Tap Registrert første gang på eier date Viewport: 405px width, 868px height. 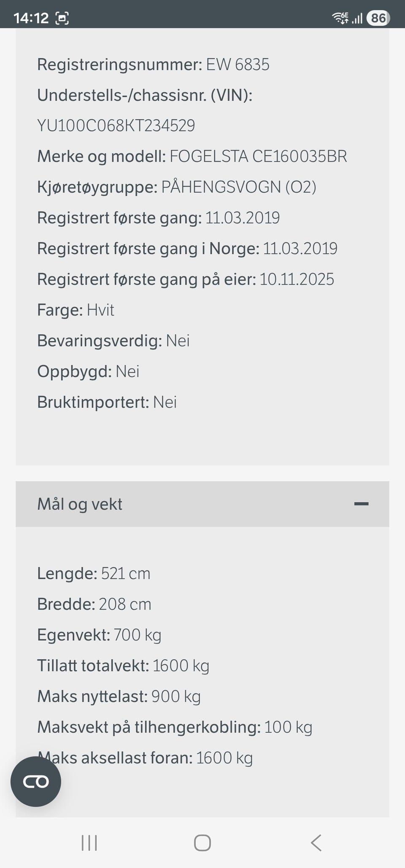tap(296, 279)
